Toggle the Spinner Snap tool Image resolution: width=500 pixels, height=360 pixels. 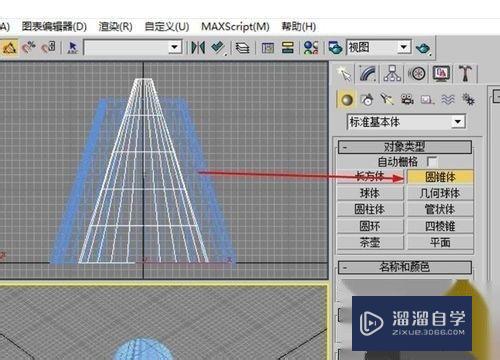click(x=49, y=48)
